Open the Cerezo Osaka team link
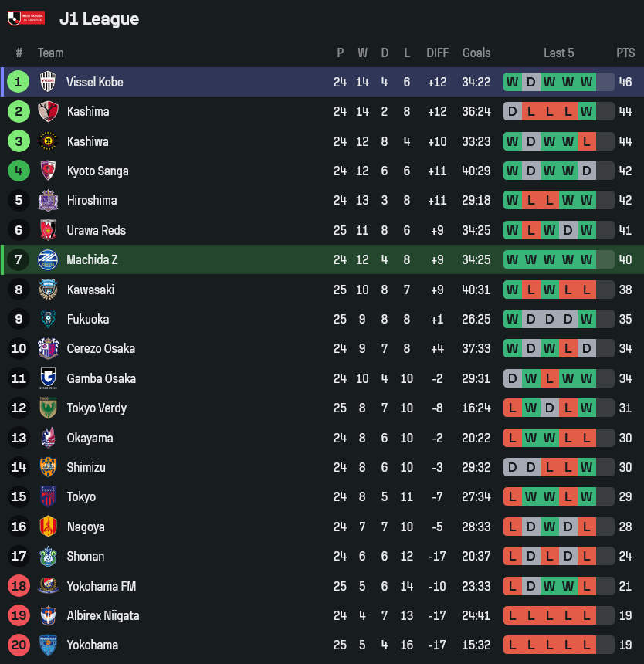 click(100, 348)
